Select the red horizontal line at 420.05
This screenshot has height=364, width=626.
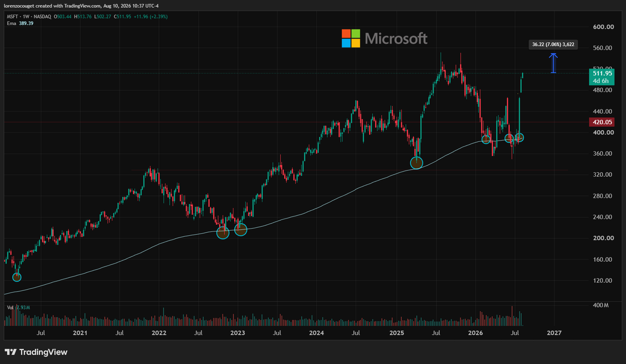pos(296,123)
